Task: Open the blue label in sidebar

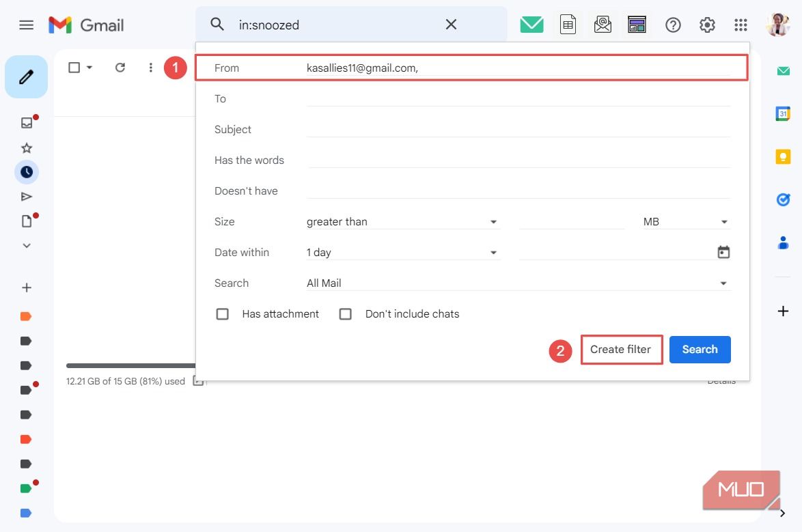Action: tap(26, 513)
